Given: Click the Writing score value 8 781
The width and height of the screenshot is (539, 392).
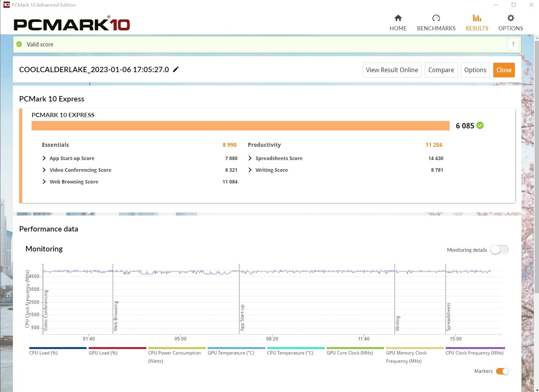Looking at the screenshot, I should click(437, 170).
